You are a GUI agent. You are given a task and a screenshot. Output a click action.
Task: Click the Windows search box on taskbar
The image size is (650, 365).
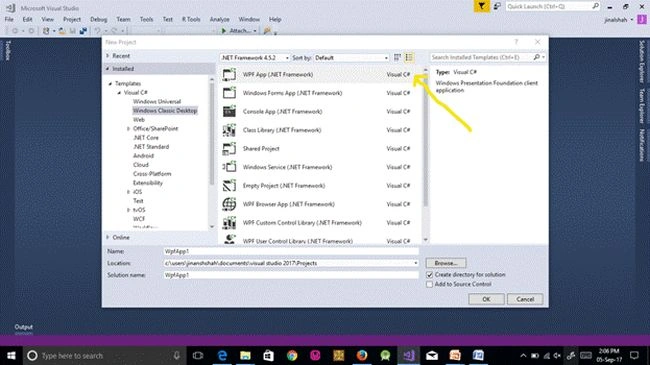click(104, 355)
